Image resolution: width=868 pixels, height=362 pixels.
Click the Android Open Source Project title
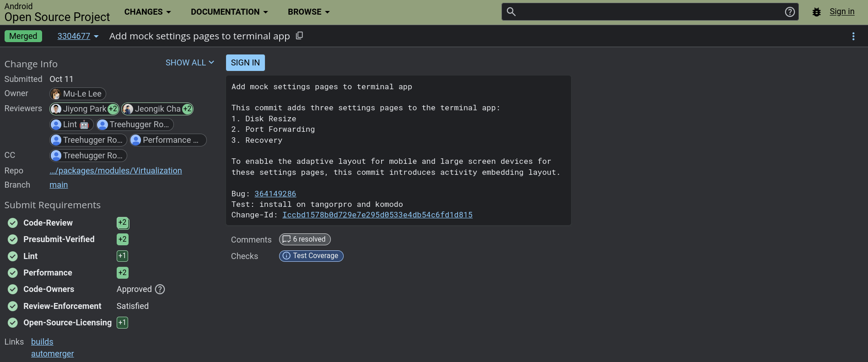coord(57,12)
